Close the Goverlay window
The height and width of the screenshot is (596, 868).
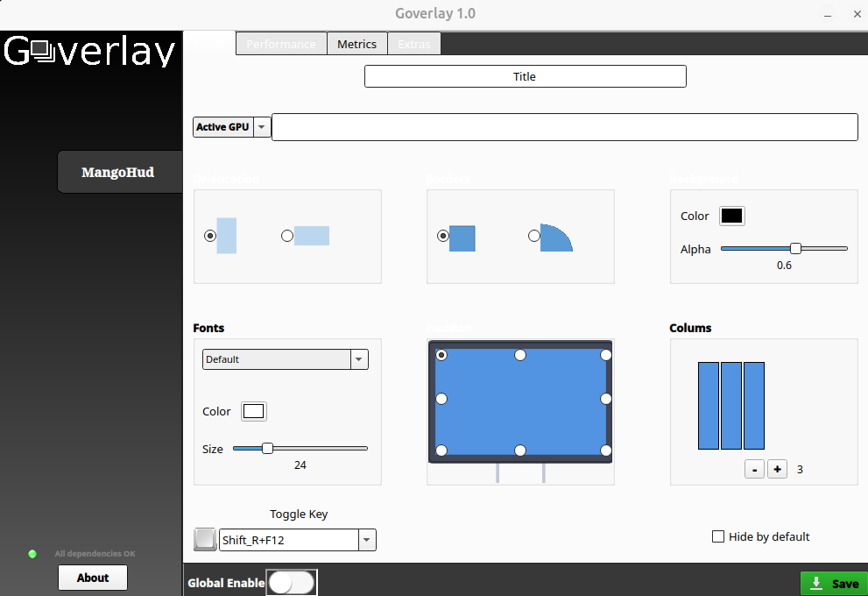coord(857,14)
